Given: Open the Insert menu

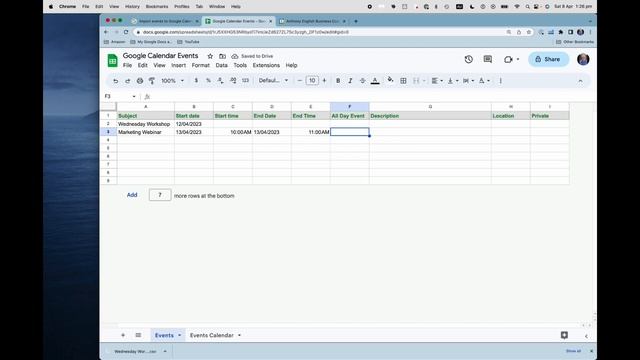Looking at the screenshot, I should [x=178, y=65].
